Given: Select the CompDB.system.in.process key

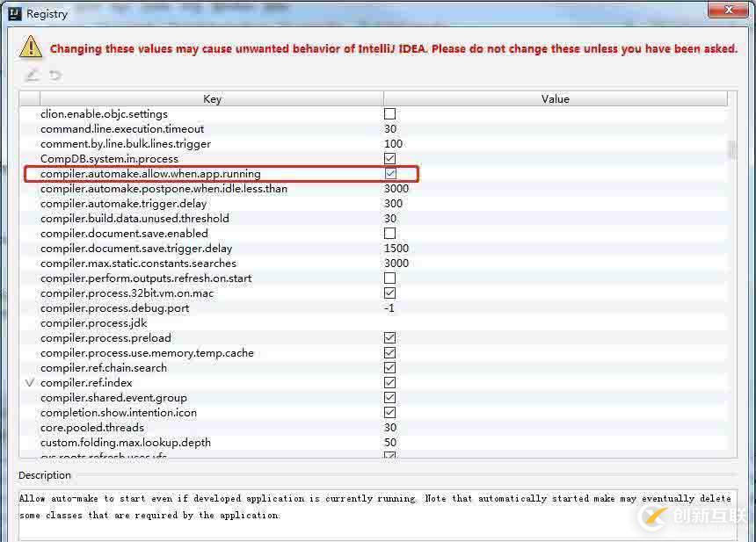Looking at the screenshot, I should pyautogui.click(x=110, y=158).
